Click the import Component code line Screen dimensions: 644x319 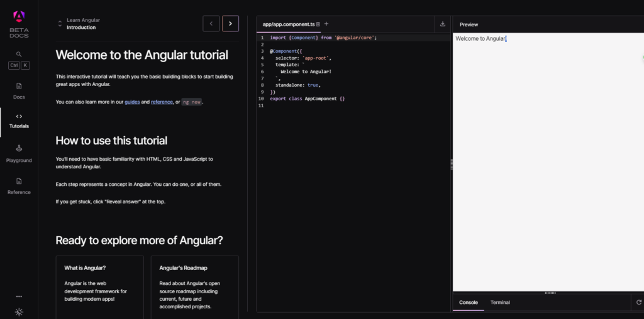323,37
